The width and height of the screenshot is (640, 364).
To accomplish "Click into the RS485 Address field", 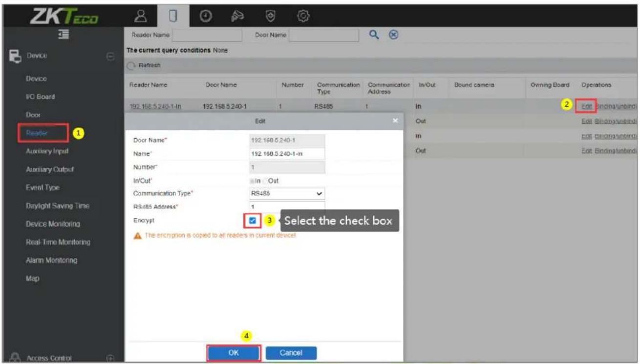I will click(x=287, y=207).
